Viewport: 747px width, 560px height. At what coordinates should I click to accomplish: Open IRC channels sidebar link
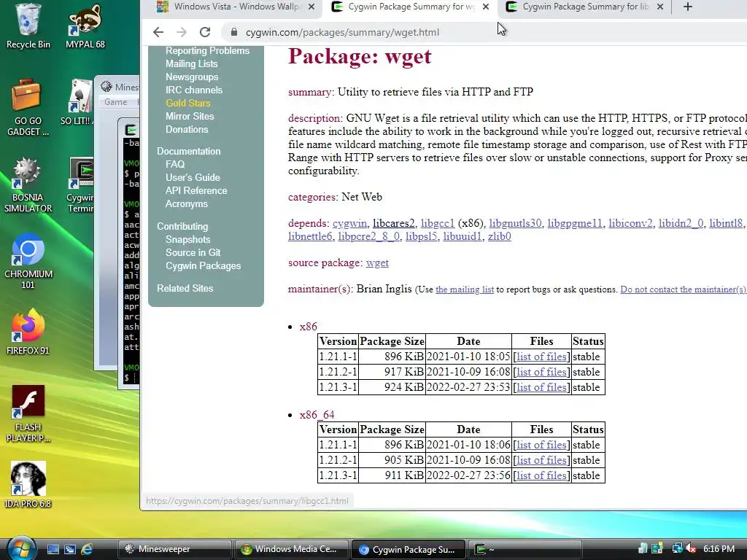click(194, 90)
